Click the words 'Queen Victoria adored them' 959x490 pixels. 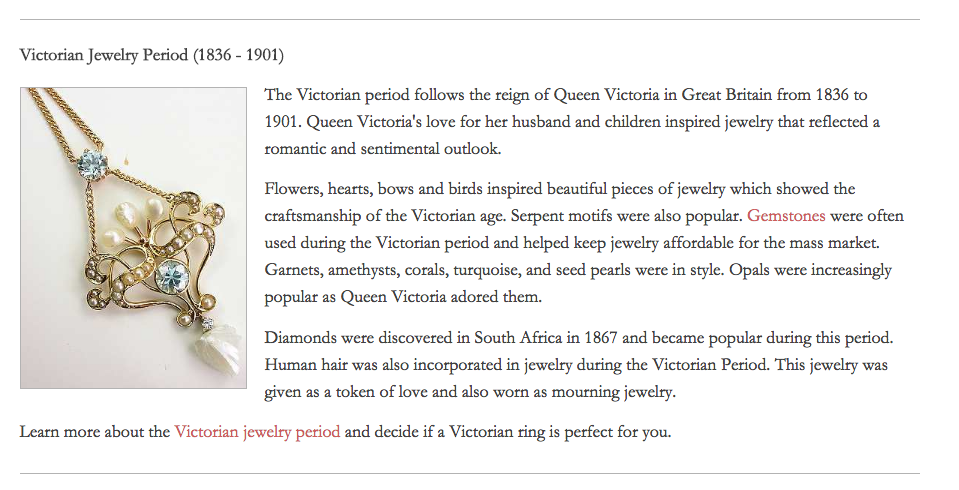pos(441,297)
